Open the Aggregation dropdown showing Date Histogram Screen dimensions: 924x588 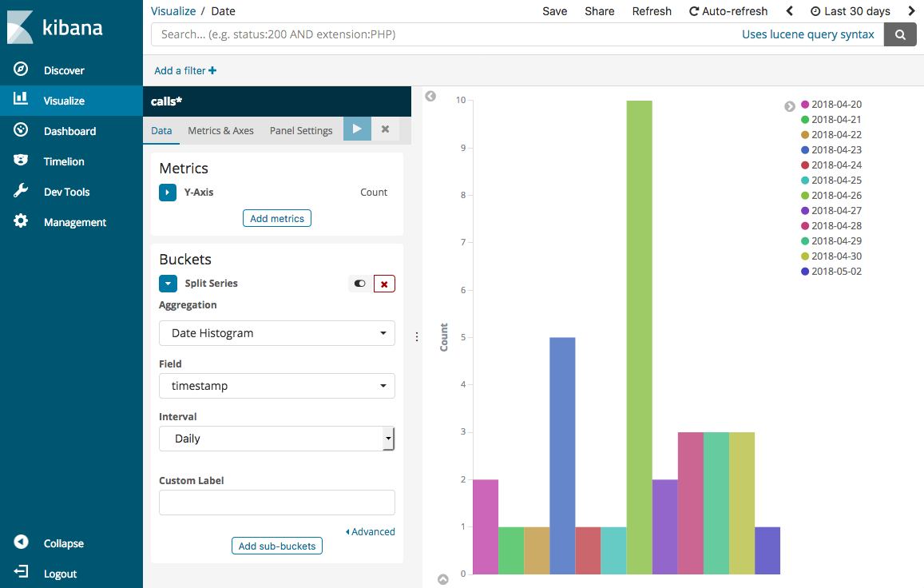[x=276, y=333]
